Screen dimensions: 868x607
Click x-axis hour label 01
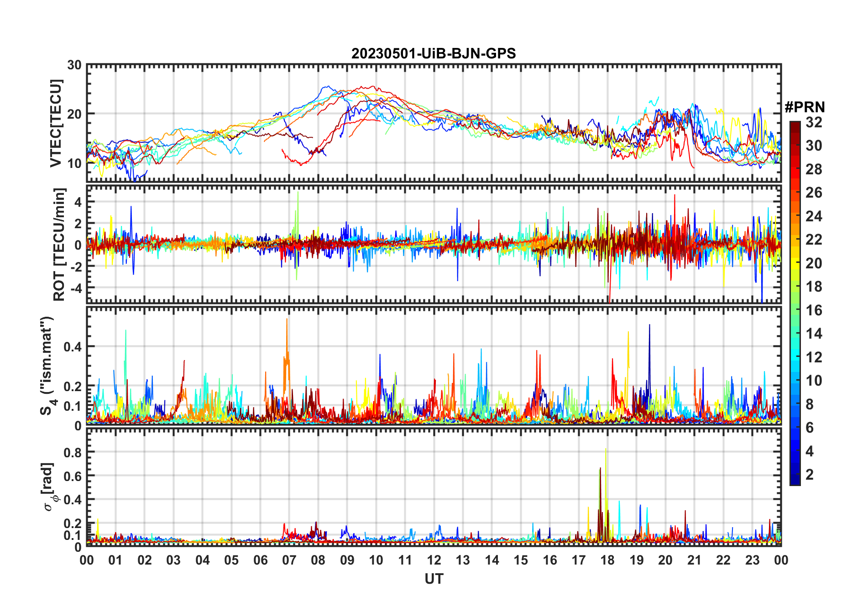(115, 560)
